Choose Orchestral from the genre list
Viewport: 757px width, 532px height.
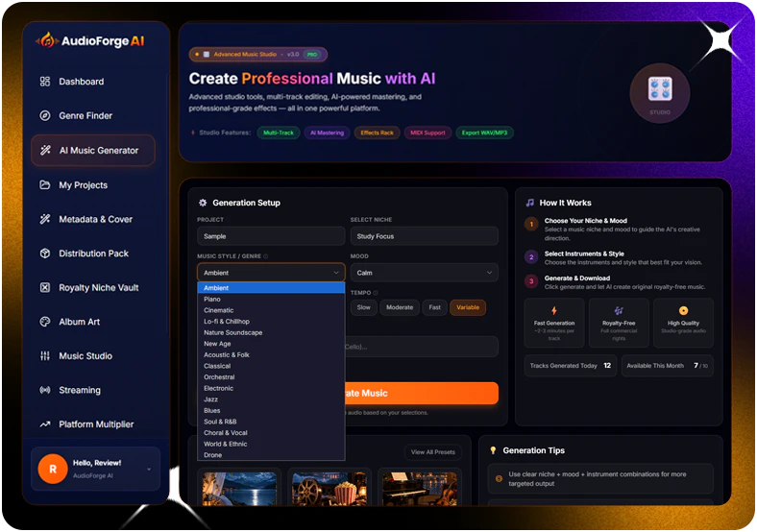(x=271, y=377)
